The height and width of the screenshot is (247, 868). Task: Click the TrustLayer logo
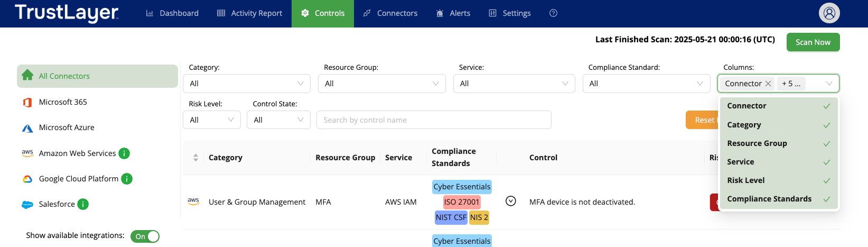[x=67, y=13]
